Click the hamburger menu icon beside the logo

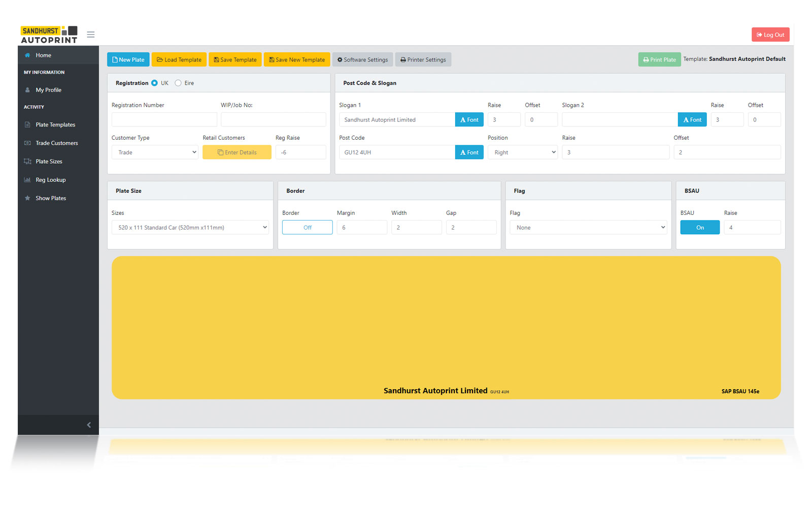click(x=91, y=35)
